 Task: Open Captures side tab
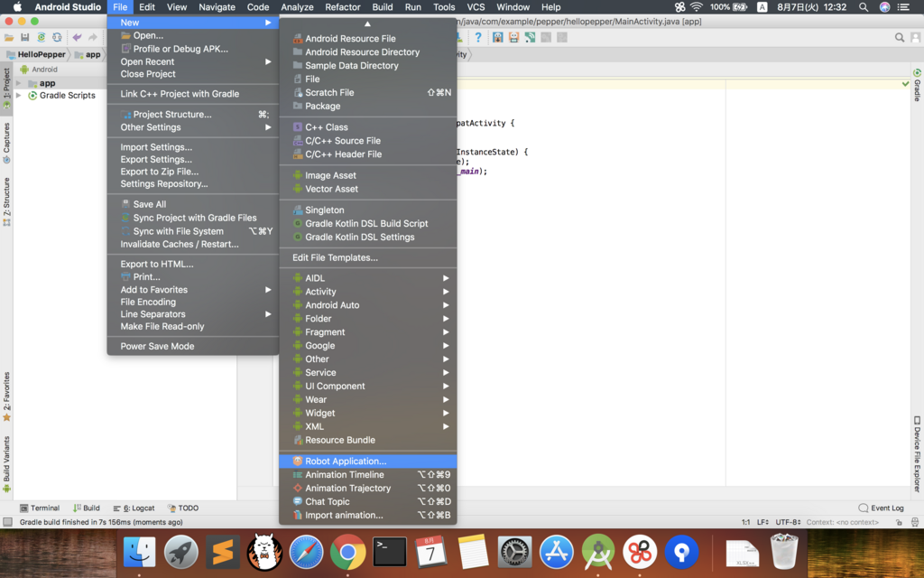coord(6,143)
